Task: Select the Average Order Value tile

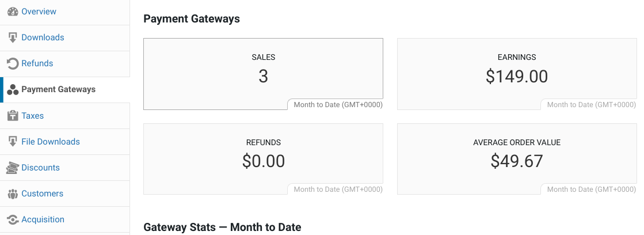Action: 517,158
